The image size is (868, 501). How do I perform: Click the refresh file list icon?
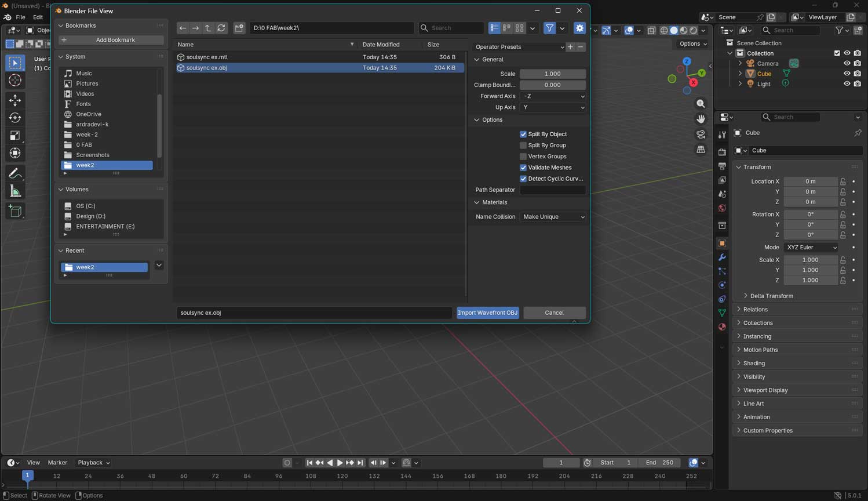(221, 28)
